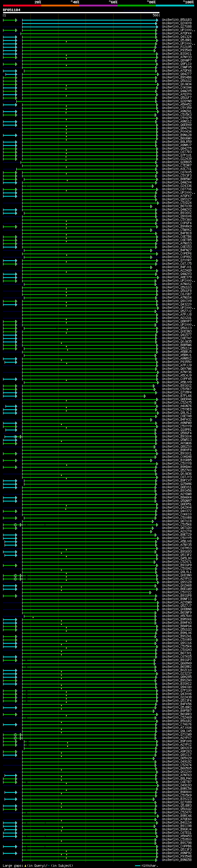Select hit UniRef100_Q25AM6
This screenshot has height=868, width=197.
[177, 484]
